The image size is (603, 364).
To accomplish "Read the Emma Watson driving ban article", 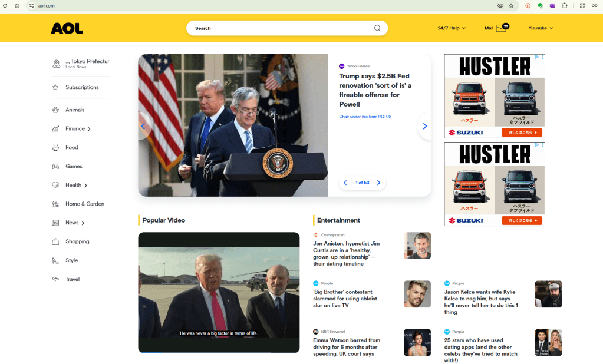I will click(x=347, y=347).
